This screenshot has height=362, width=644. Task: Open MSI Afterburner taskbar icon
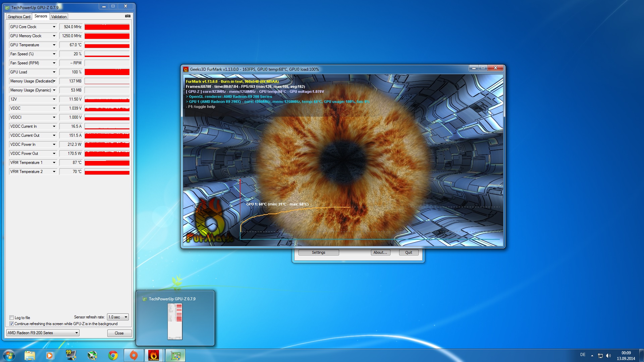point(92,355)
